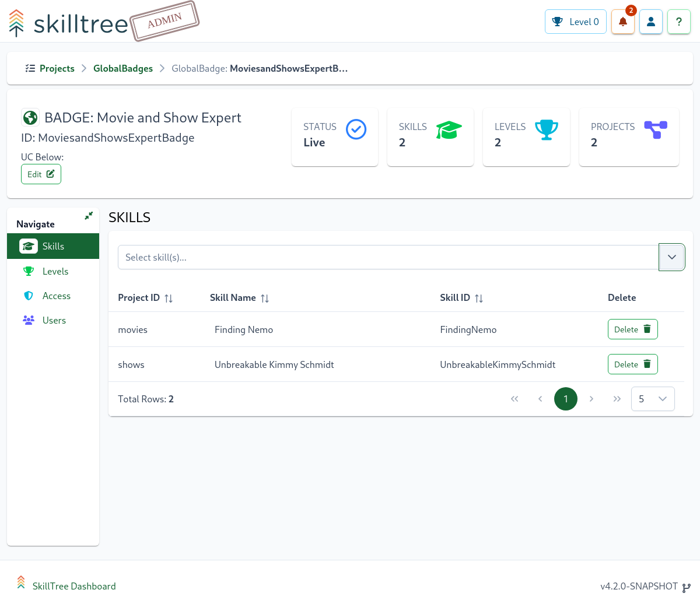
Task: Go to the last page of results
Action: click(617, 399)
